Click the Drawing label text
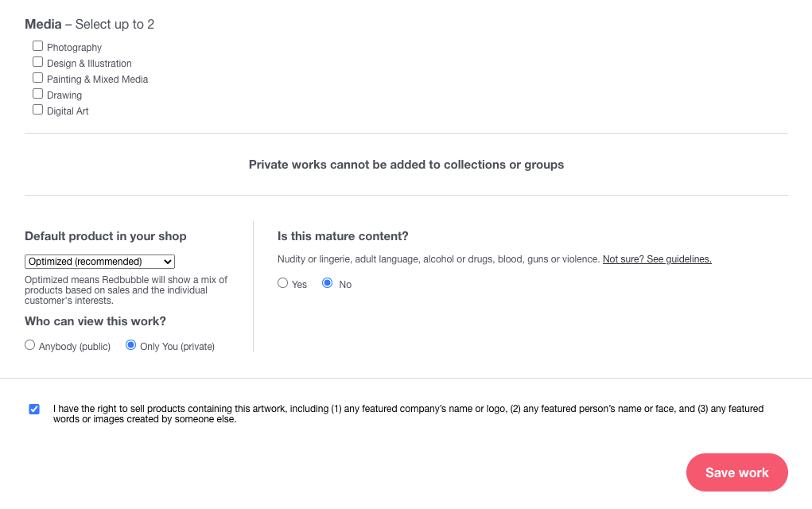 64,95
